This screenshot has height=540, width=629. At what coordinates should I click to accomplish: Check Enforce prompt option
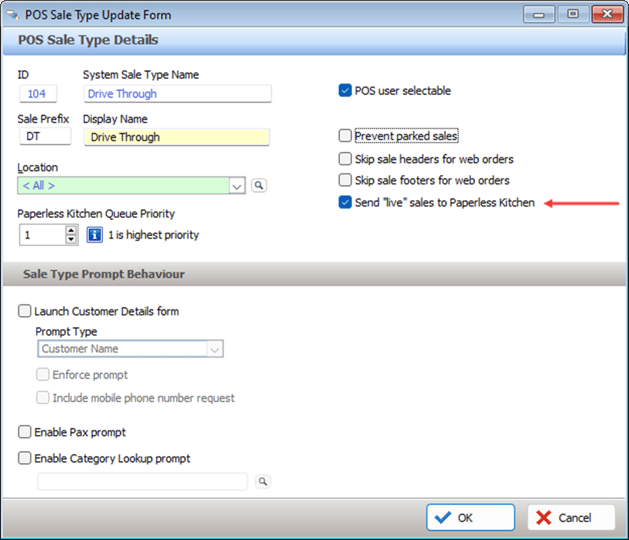click(43, 374)
